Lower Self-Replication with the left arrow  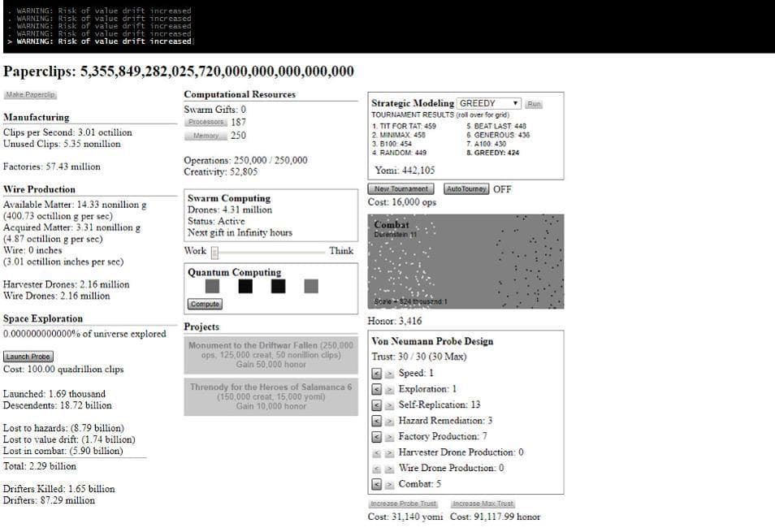pyautogui.click(x=376, y=405)
